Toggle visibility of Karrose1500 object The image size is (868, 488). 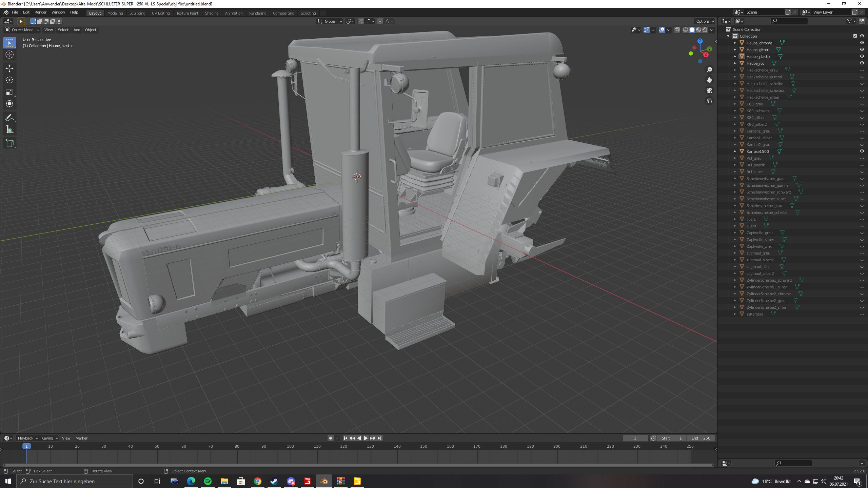tap(862, 151)
